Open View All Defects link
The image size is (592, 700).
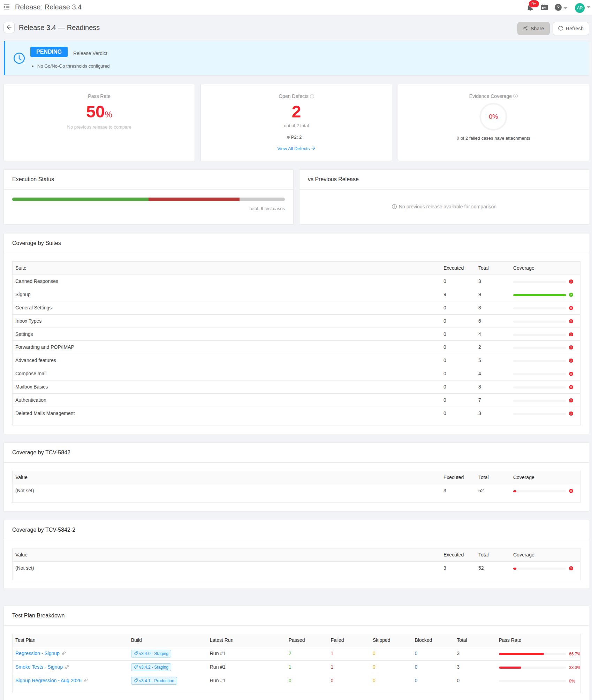tap(296, 148)
